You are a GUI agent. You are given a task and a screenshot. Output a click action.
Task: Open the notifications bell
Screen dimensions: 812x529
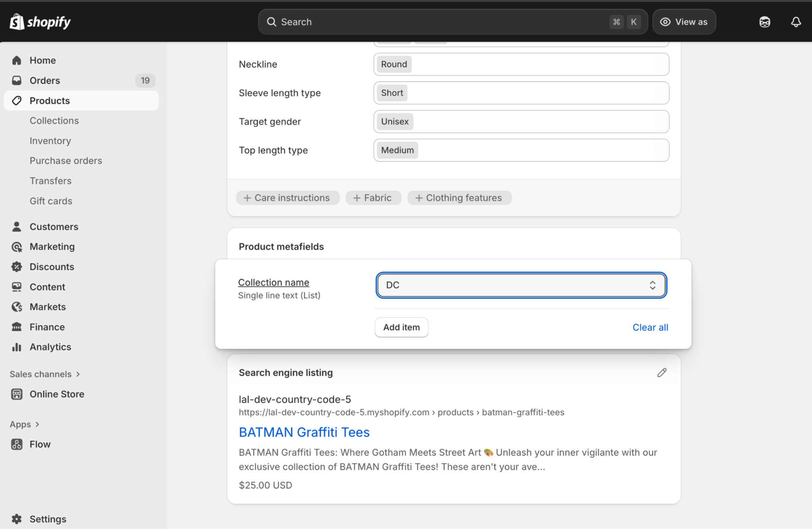click(795, 22)
